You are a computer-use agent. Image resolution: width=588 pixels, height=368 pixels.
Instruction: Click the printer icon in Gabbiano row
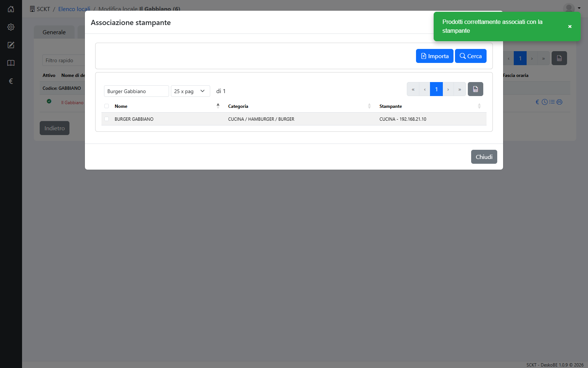pyautogui.click(x=559, y=102)
